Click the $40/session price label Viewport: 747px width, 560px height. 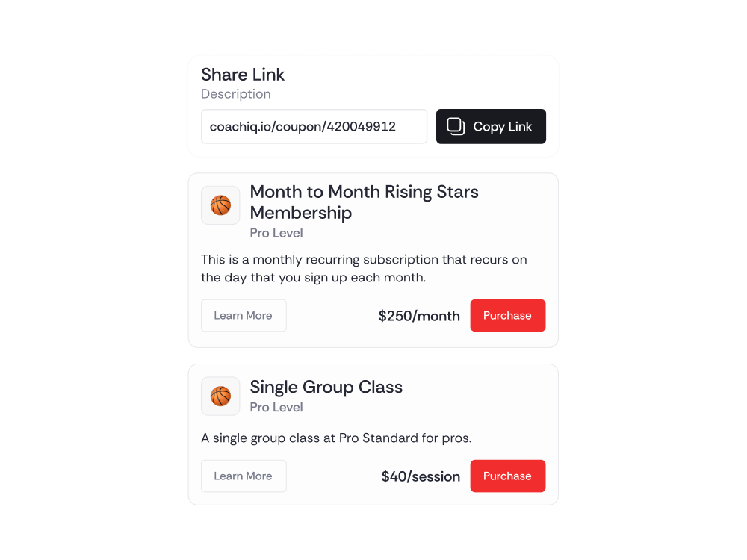[421, 476]
